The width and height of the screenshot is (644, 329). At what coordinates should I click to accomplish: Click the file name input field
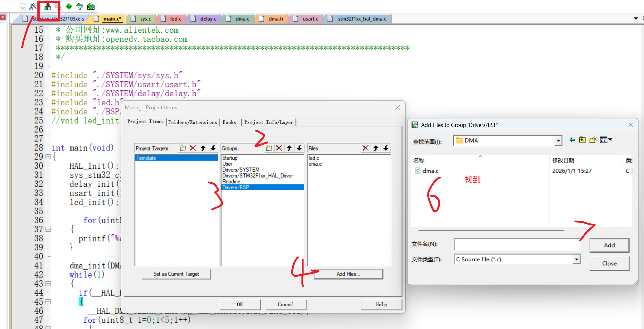517,244
